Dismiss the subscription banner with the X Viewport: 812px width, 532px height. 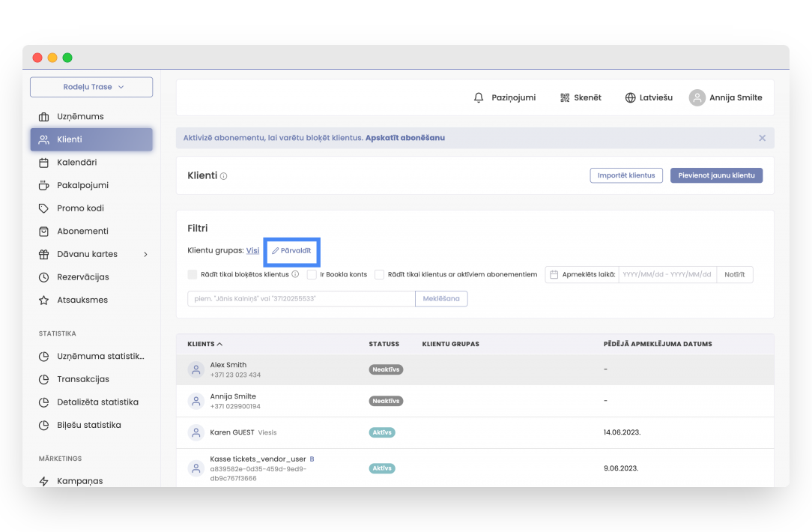[762, 138]
